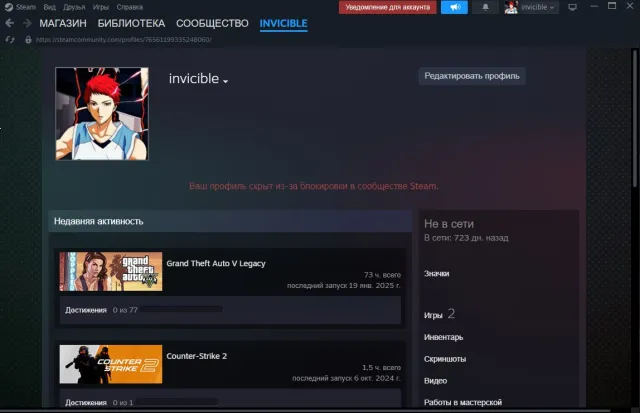Open the Друзья menu
640x413 pixels.
click(74, 7)
